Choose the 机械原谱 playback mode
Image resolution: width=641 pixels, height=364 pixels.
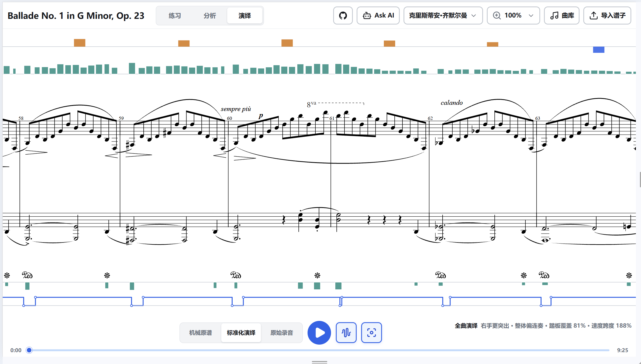[201, 333]
